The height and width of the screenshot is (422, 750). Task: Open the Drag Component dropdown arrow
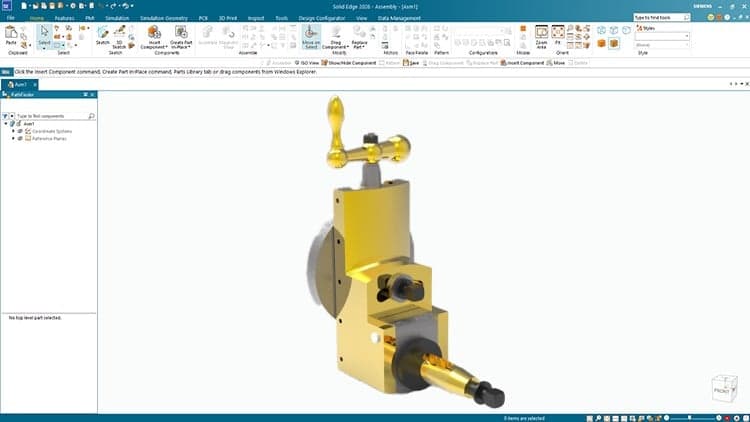click(348, 47)
